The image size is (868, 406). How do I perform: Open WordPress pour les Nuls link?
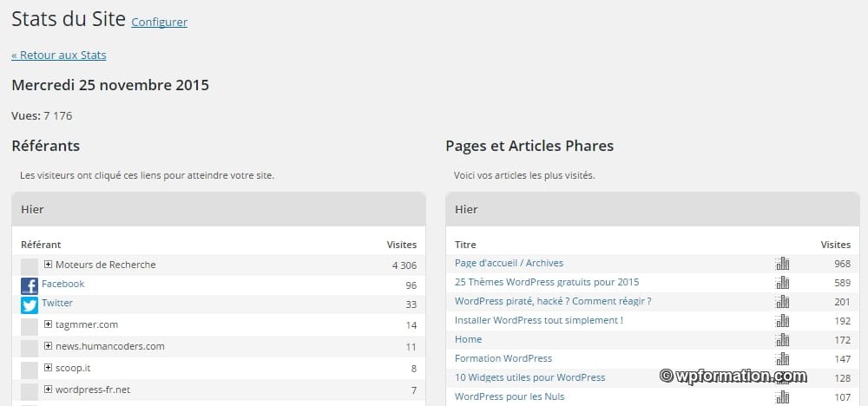[510, 396]
